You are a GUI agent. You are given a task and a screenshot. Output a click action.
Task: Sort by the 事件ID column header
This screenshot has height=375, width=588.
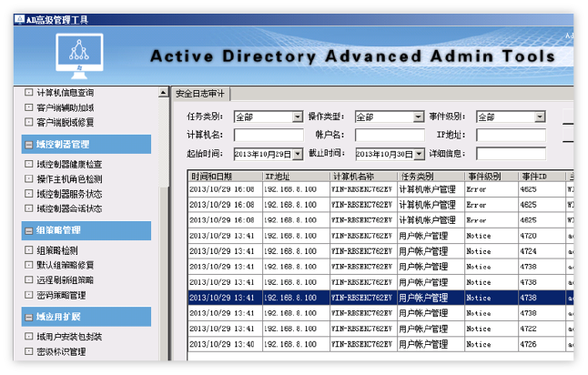click(x=542, y=177)
